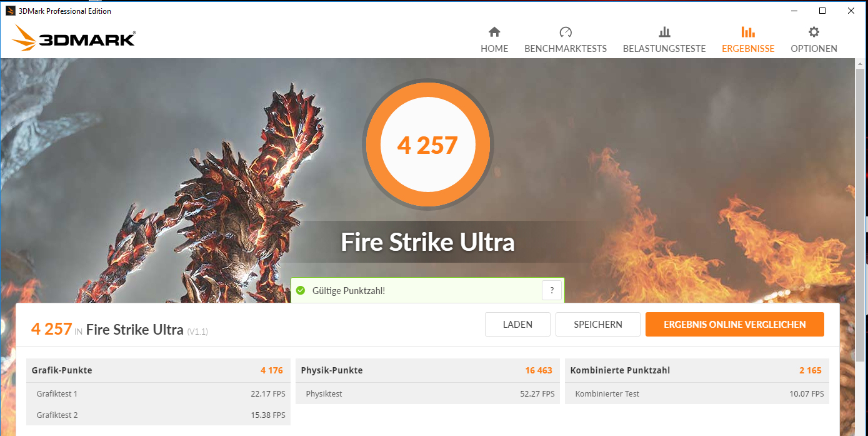The height and width of the screenshot is (436, 868).
Task: Click the Gültige Punktzahl! message
Action: point(349,290)
